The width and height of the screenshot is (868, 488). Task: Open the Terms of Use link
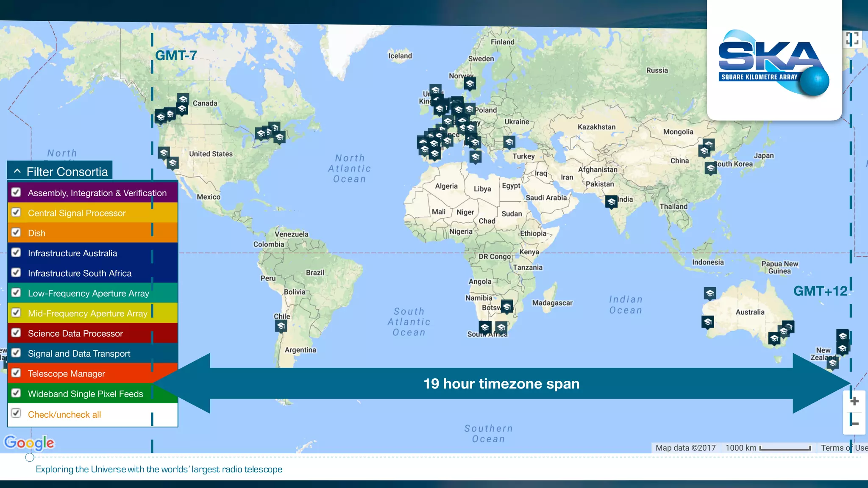coord(844,448)
